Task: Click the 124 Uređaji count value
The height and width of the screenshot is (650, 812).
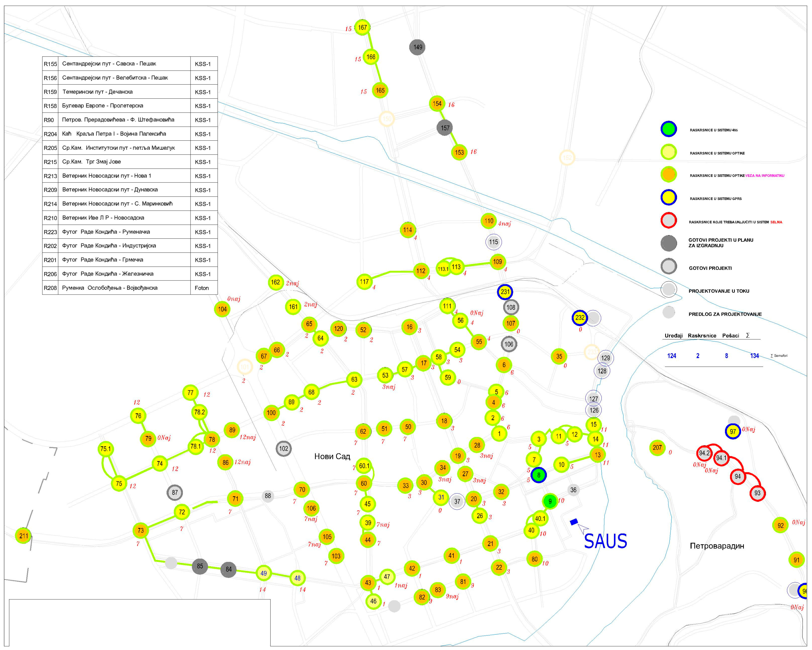Action: [x=671, y=356]
